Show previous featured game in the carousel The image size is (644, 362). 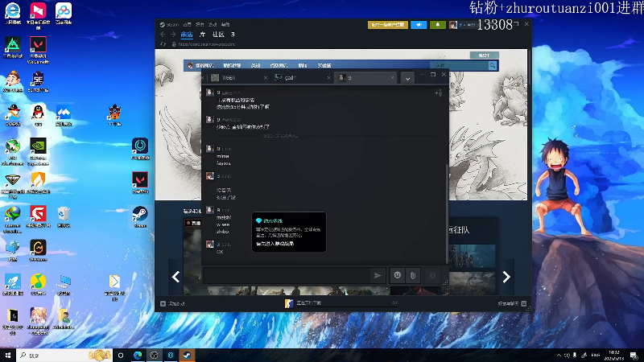[175, 277]
